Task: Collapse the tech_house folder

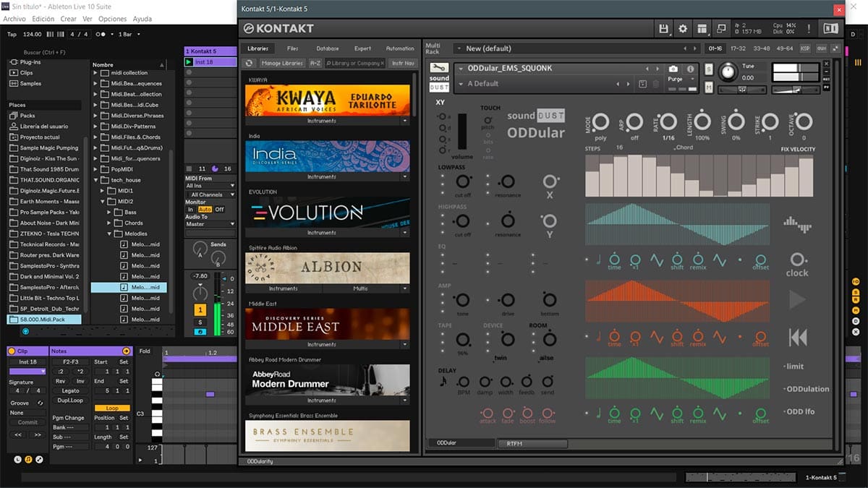Action: 96,180
